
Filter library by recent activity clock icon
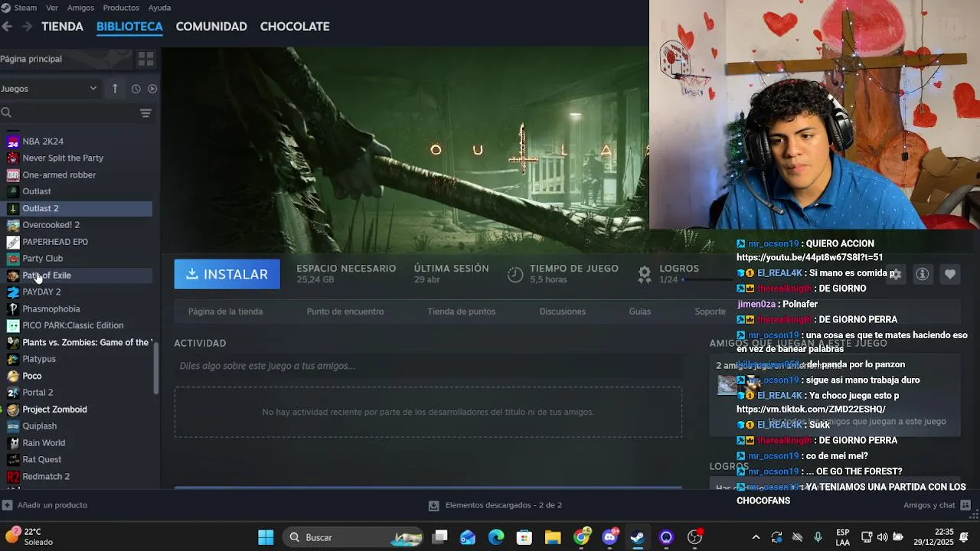[136, 89]
